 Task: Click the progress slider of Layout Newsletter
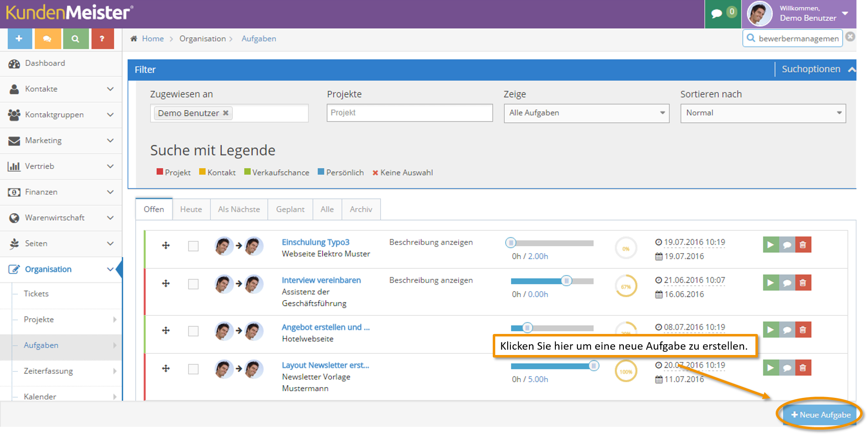(555, 366)
